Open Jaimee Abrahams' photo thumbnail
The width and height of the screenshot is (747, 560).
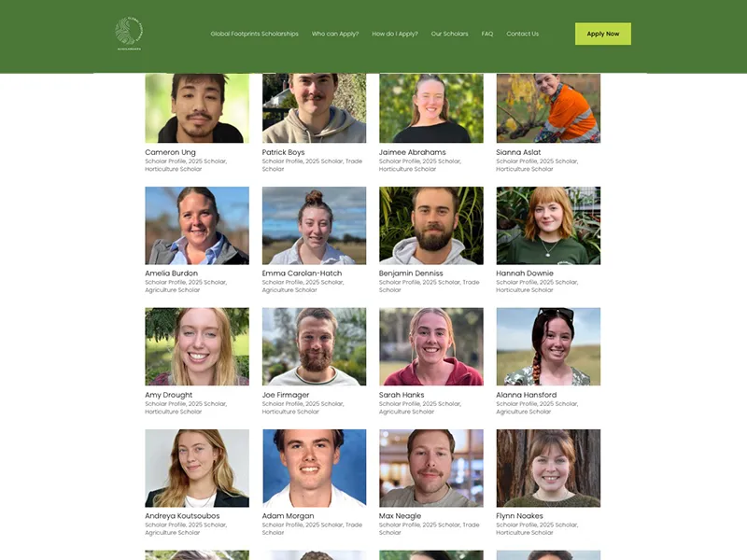pyautogui.click(x=431, y=108)
